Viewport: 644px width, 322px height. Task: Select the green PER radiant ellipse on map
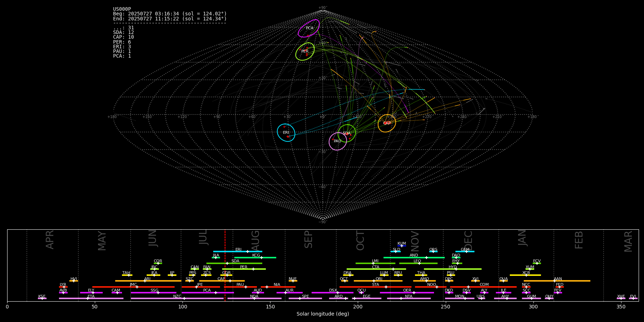(305, 52)
